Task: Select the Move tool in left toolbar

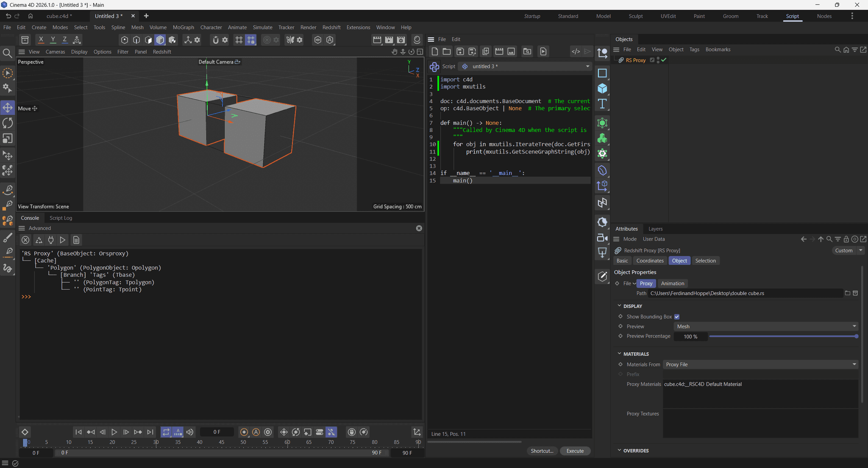Action: click(x=8, y=107)
